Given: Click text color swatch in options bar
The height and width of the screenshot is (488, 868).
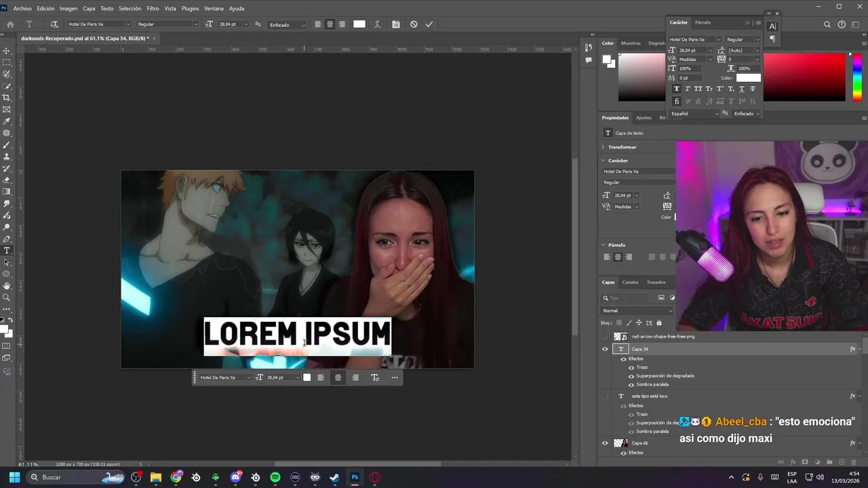Looking at the screenshot, I should coord(359,24).
